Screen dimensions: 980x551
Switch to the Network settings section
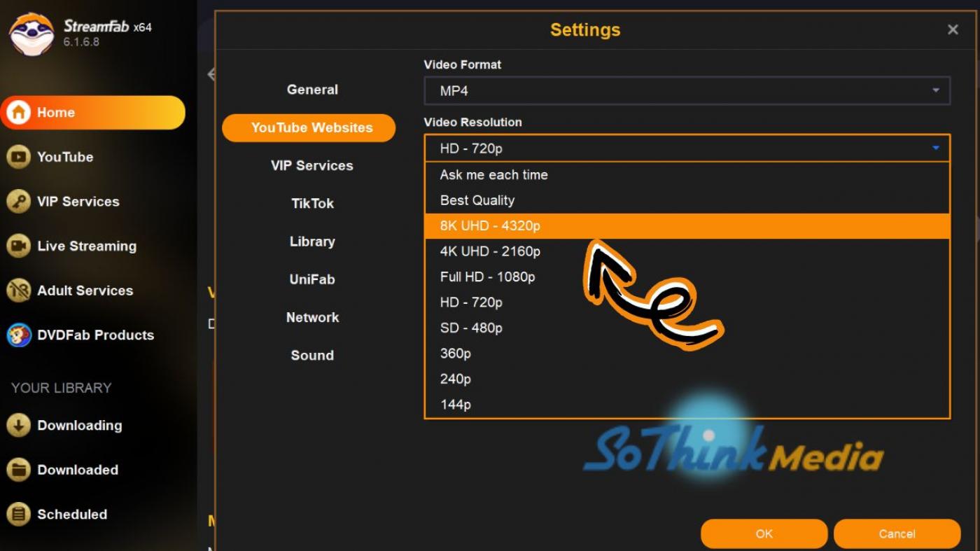(312, 317)
